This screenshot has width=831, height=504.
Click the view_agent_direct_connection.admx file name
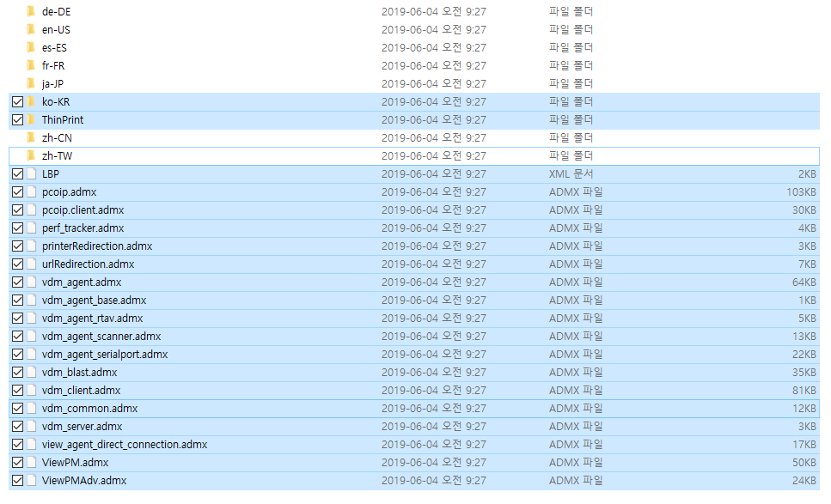tap(125, 444)
